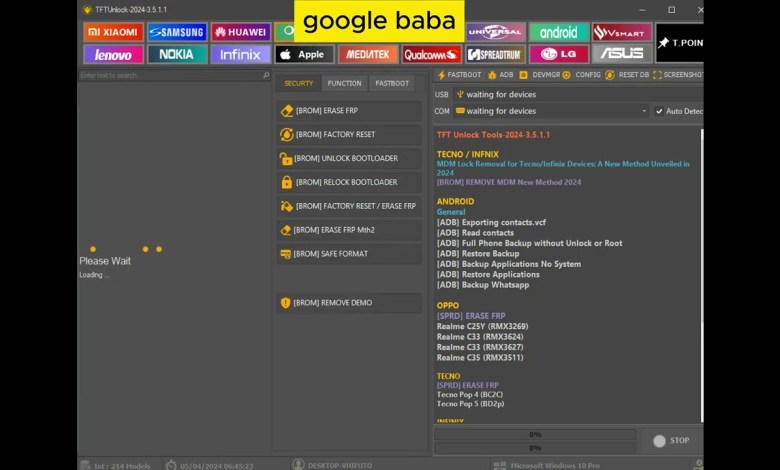Image resolution: width=780 pixels, height=470 pixels.
Task: Click the SCREENSHOT toolbar item
Action: (x=678, y=75)
